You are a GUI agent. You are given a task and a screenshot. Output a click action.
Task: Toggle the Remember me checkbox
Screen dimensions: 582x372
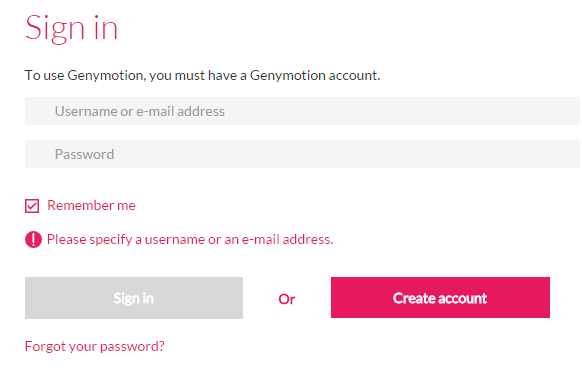tap(32, 206)
